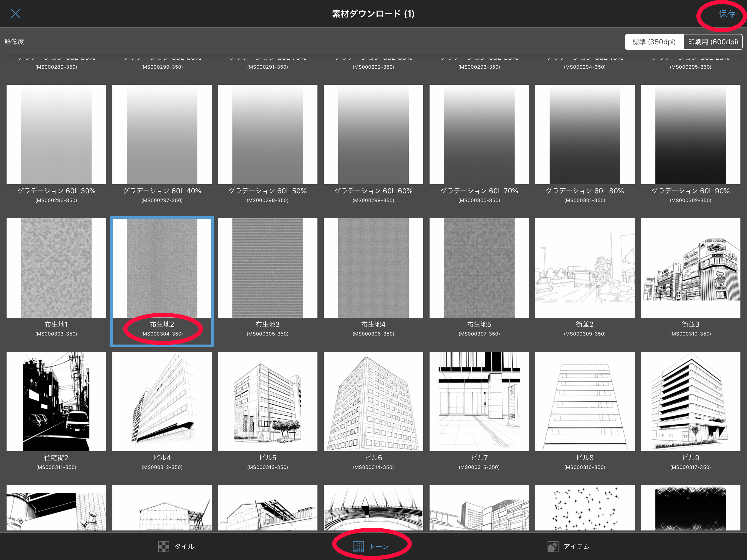
Task: Click the 素材ダウンロード (1) title
Action: [373, 13]
